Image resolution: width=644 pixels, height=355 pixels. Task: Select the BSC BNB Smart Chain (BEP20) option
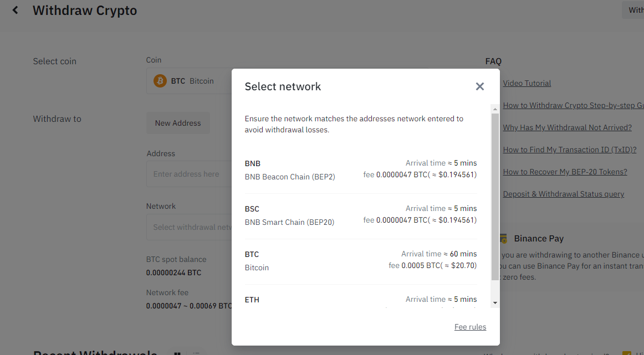click(x=360, y=215)
